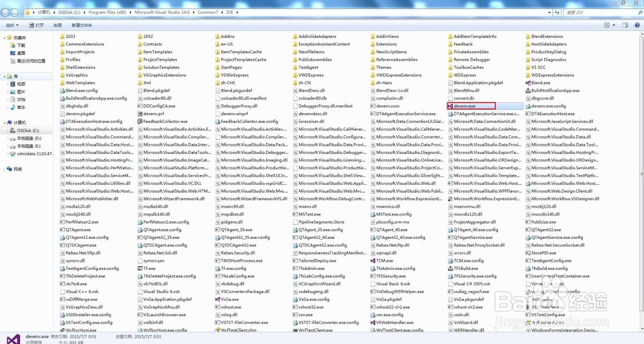
Task: Click OSDisk (C:) in the address breadcrumb
Action: tap(69, 12)
